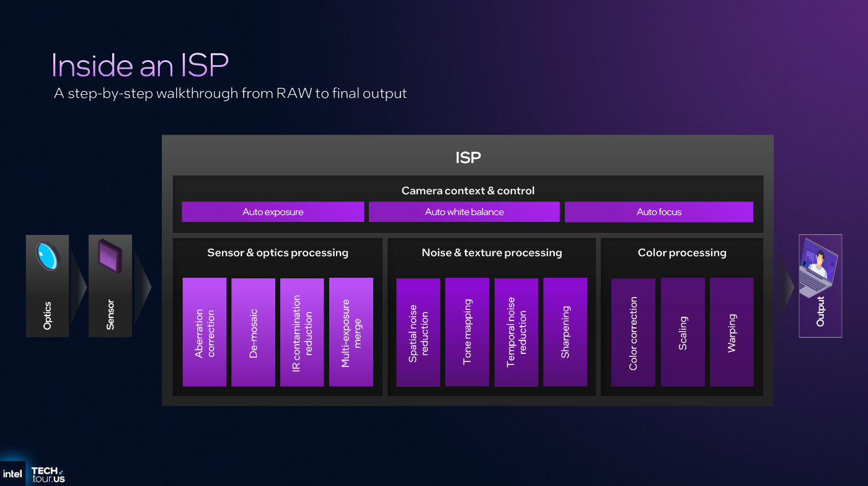Click the IR contamination reduction block
The image size is (868, 486).
(x=302, y=332)
